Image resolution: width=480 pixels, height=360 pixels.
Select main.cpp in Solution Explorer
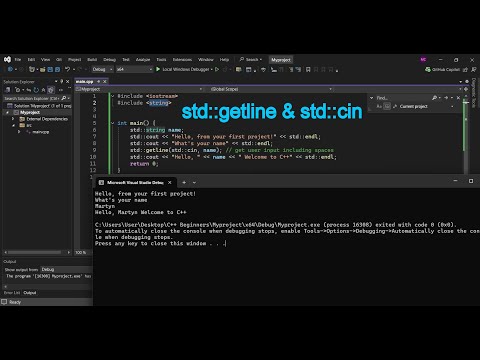40,132
